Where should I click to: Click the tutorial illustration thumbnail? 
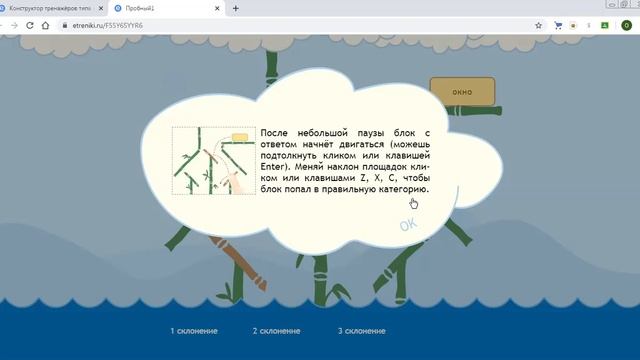(214, 160)
